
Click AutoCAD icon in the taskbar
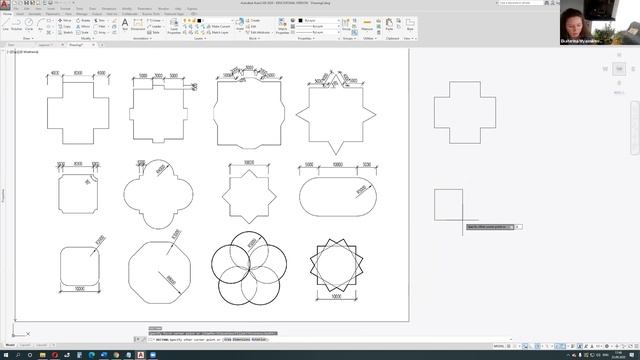pyautogui.click(x=140, y=355)
